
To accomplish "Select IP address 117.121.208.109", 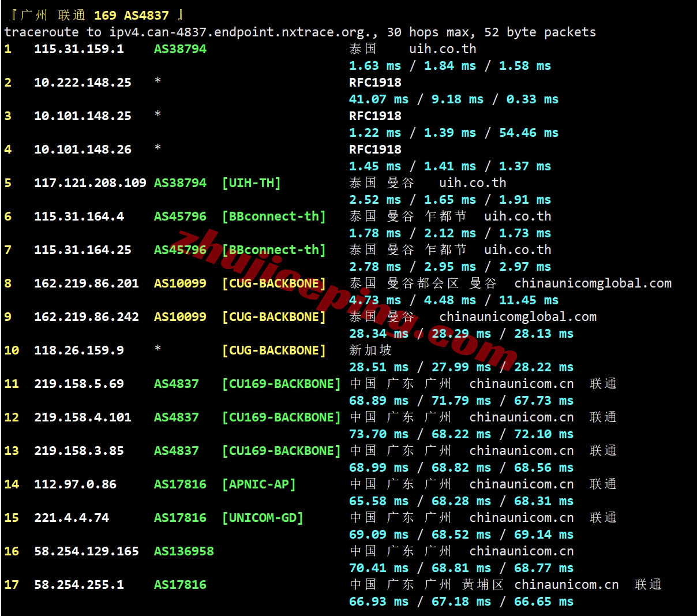I will [90, 182].
